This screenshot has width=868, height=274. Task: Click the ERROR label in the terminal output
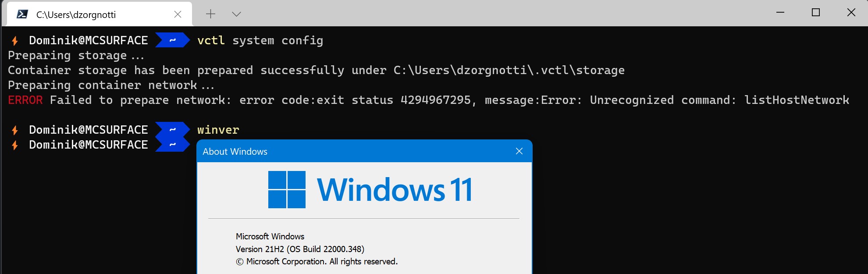pyautogui.click(x=25, y=100)
